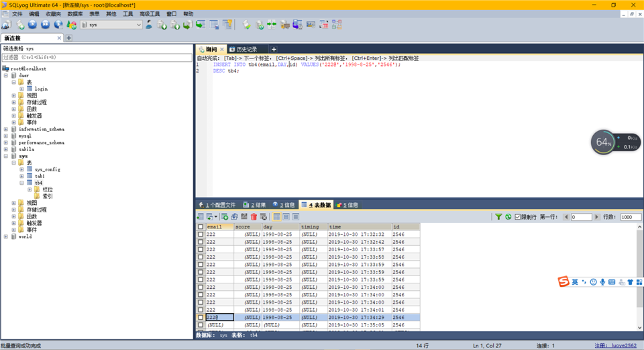Sort by the email column header
Image resolution: width=644 pixels, height=350 pixels.
pyautogui.click(x=220, y=227)
